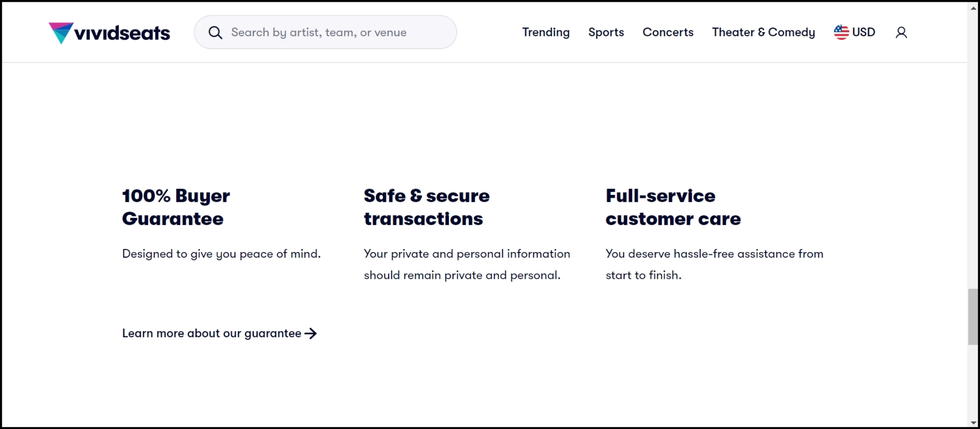
Task: Click the Full-service customer care heading
Action: (673, 207)
